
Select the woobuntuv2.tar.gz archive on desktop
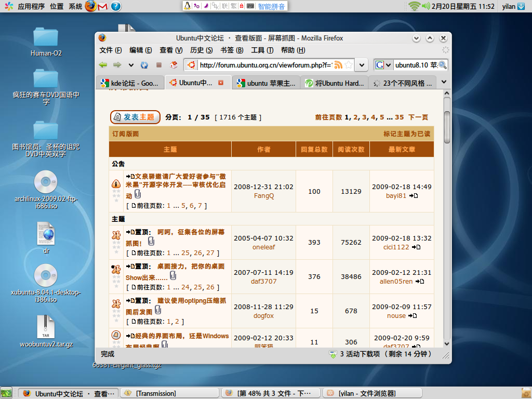click(46, 331)
